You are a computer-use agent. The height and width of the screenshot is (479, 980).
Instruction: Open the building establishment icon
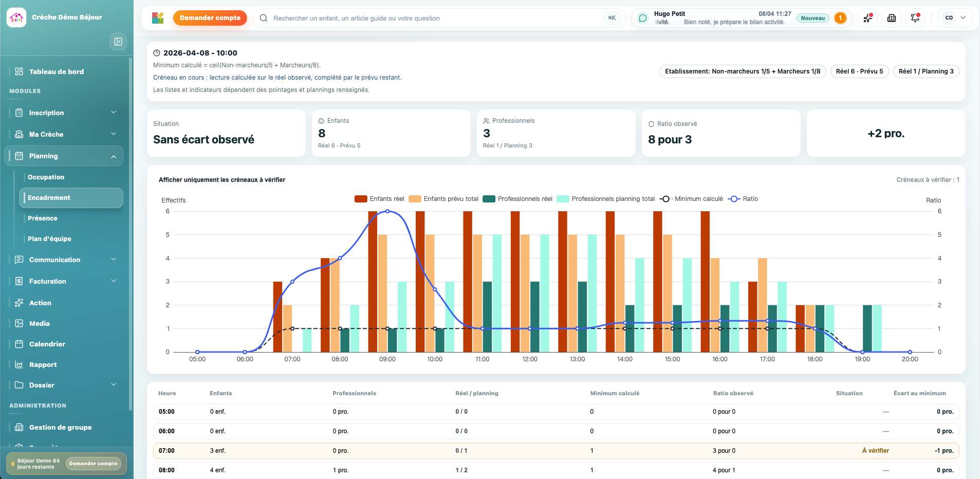coord(892,18)
